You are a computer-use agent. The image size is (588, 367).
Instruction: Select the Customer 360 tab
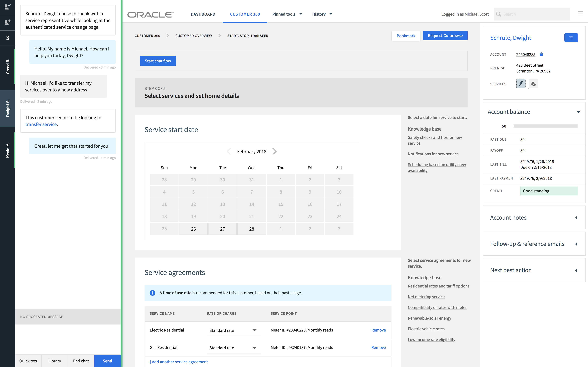pyautogui.click(x=245, y=14)
